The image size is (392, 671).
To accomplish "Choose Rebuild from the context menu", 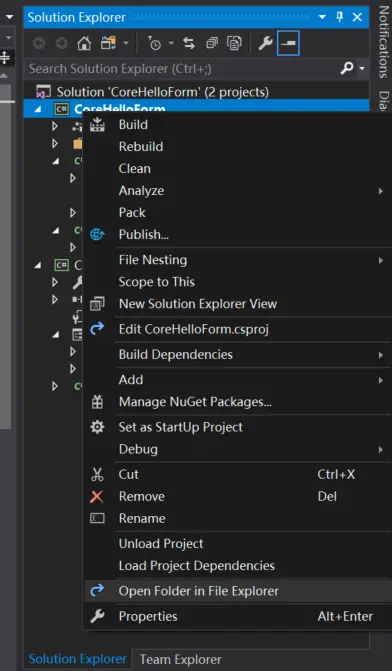I will [141, 146].
